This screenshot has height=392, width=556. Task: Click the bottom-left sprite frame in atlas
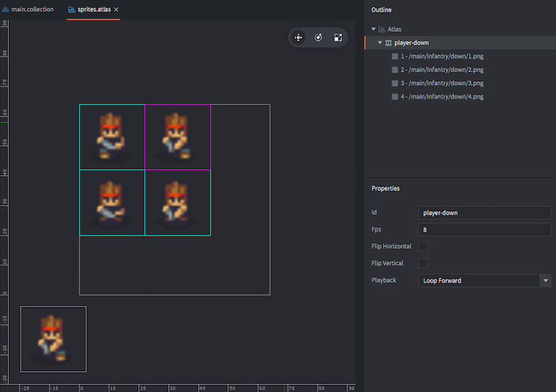click(112, 202)
